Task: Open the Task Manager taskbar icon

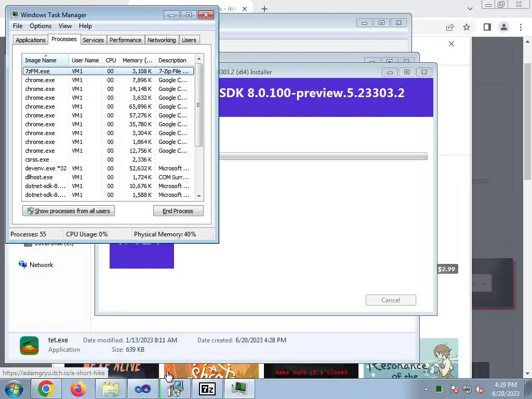Action: point(240,389)
